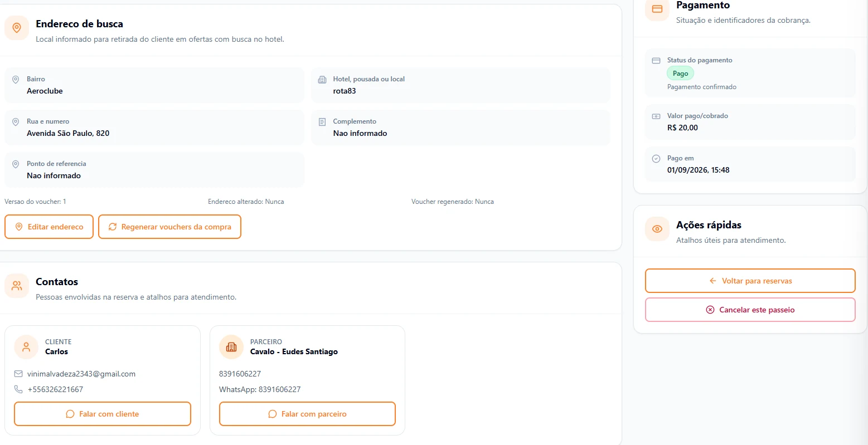Screen dimensions: 868x445
Task: Open Editar endereco
Action: coord(49,227)
